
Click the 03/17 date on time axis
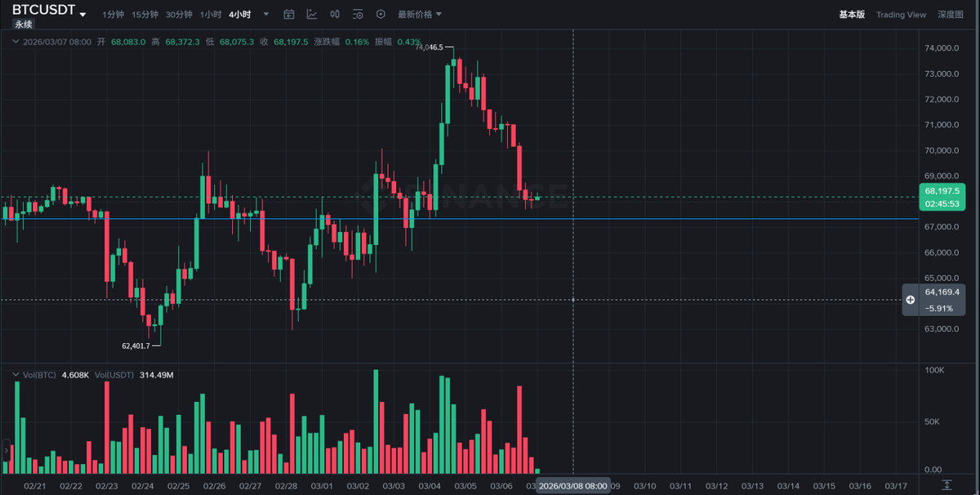pyautogui.click(x=895, y=486)
